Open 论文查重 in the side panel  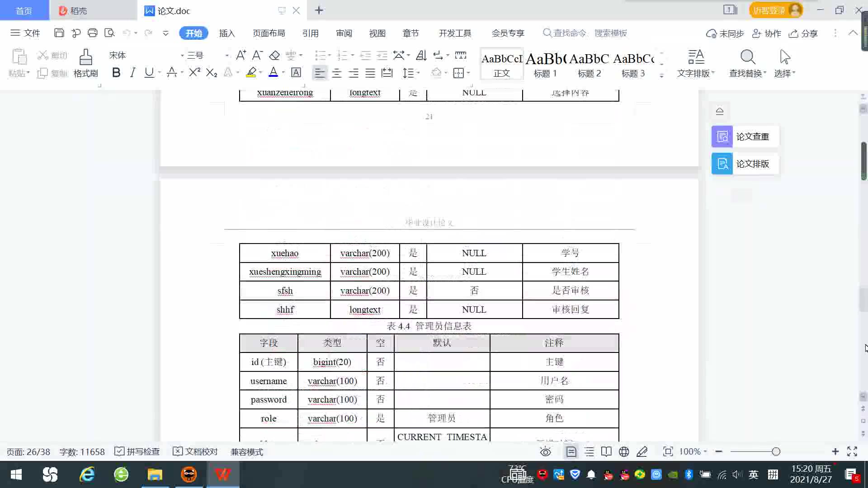[x=745, y=136]
